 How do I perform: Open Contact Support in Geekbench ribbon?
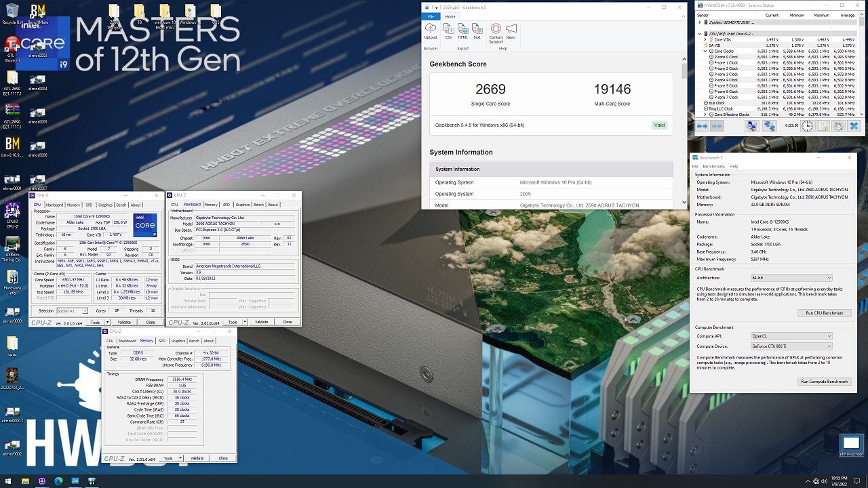point(496,33)
